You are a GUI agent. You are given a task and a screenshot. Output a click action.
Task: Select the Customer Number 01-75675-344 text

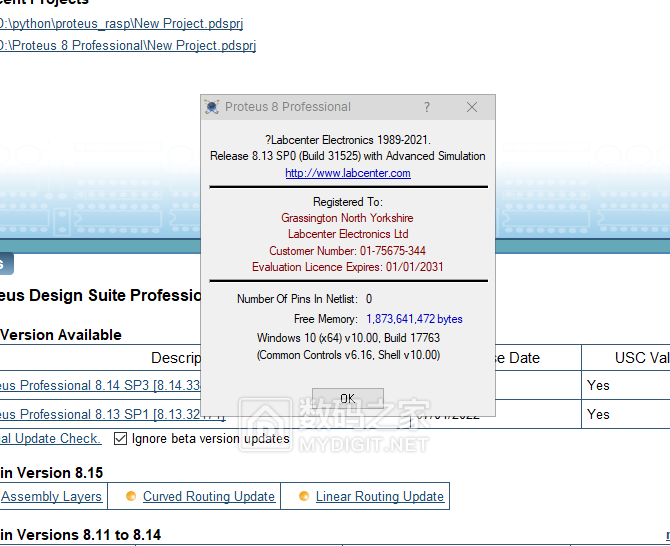click(x=347, y=251)
